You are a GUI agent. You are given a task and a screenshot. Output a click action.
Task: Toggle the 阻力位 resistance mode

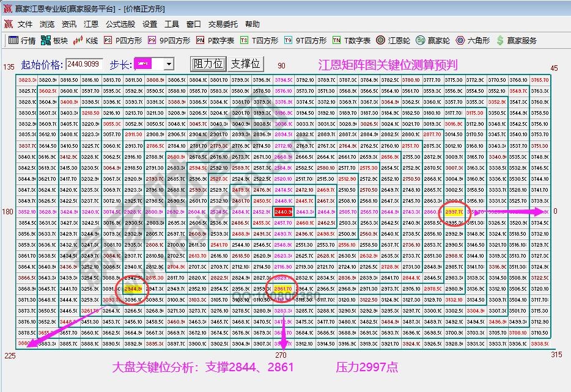(x=208, y=64)
